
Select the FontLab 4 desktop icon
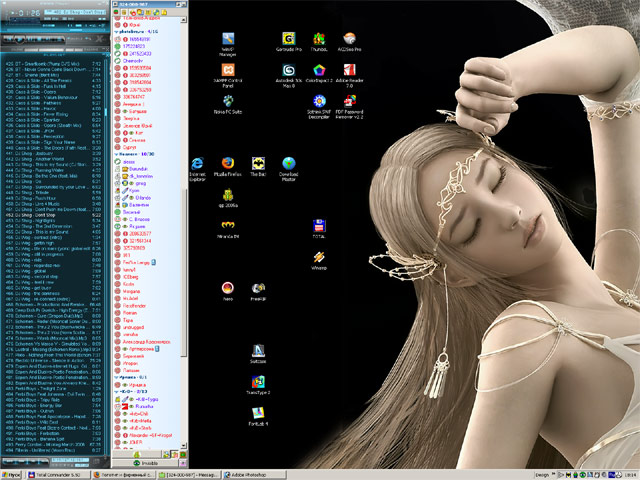click(258, 416)
